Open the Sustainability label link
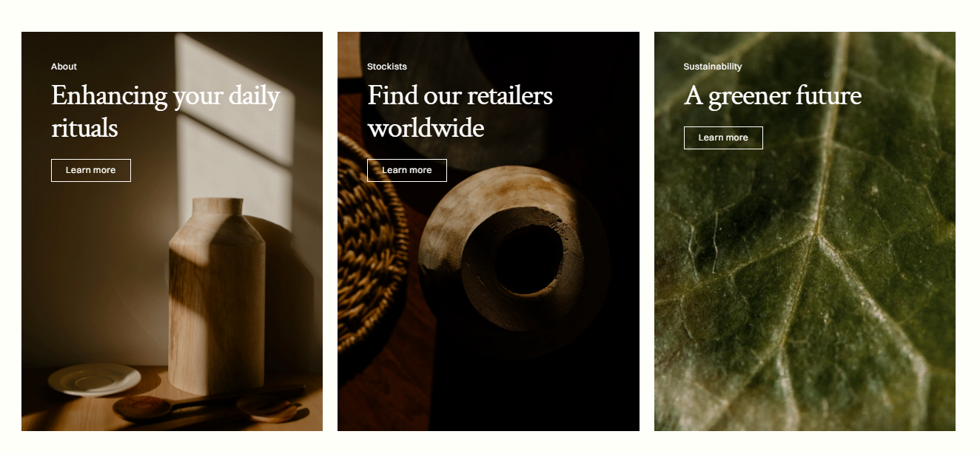This screenshot has width=980, height=454. click(x=713, y=67)
